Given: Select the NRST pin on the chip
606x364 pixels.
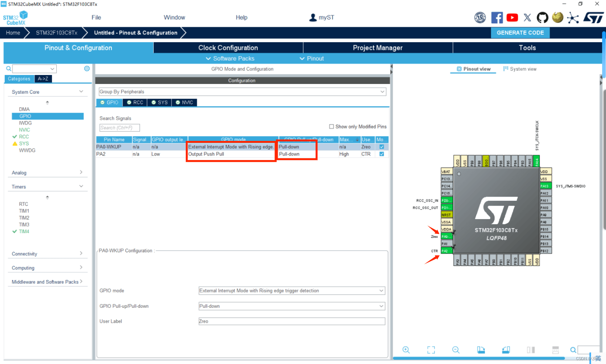Looking at the screenshot, I should 447,215.
